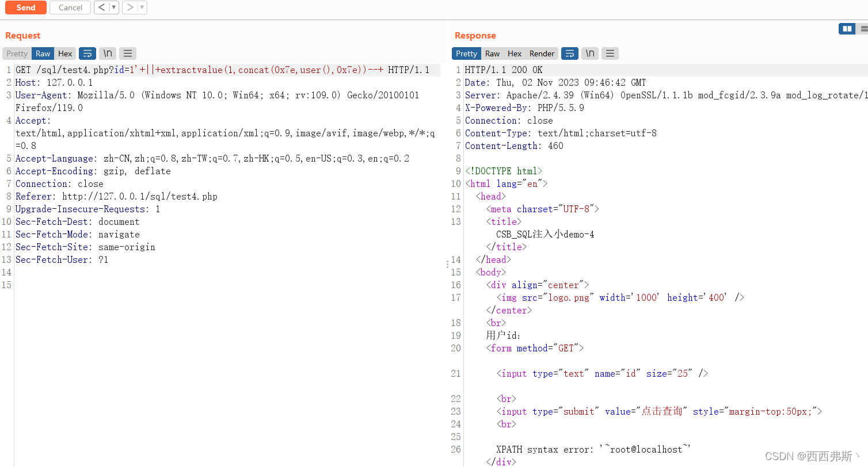Click the GET request line with extractvalue payload
Image resolution: width=868 pixels, height=467 pixels.
click(222, 70)
